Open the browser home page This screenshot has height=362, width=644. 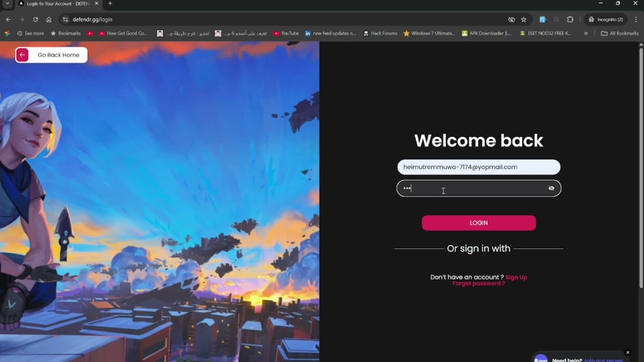tap(49, 20)
